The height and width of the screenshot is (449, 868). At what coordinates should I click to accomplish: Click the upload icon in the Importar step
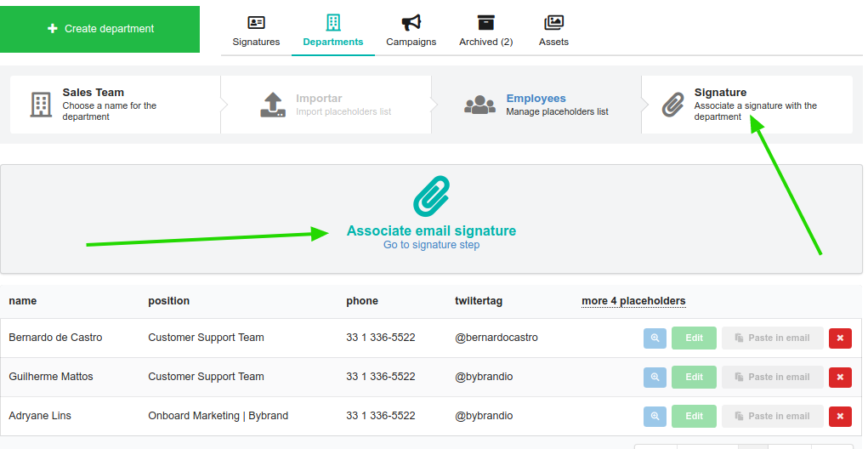[273, 105]
